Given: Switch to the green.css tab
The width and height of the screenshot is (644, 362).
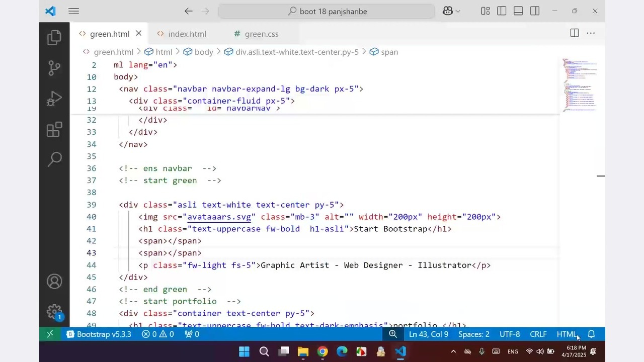Looking at the screenshot, I should pyautogui.click(x=261, y=34).
